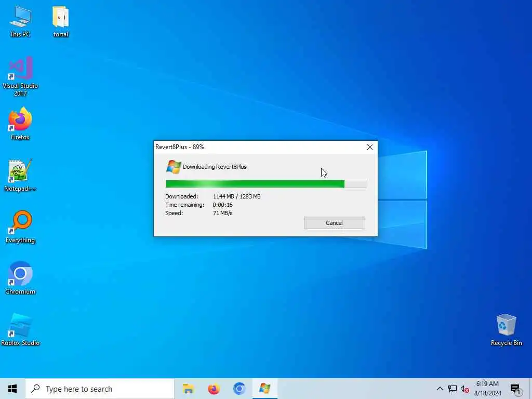Open Firefox desktop shortcut
Image resolution: width=532 pixels, height=399 pixels.
[20, 124]
